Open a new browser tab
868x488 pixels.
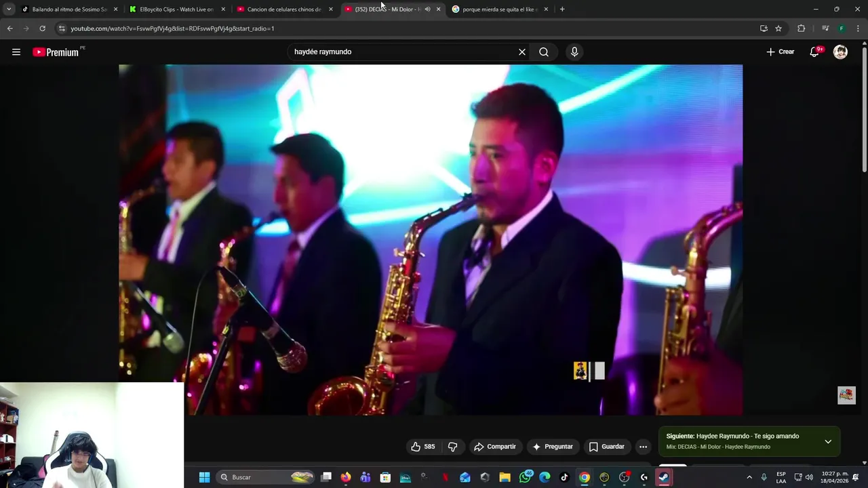tap(562, 9)
